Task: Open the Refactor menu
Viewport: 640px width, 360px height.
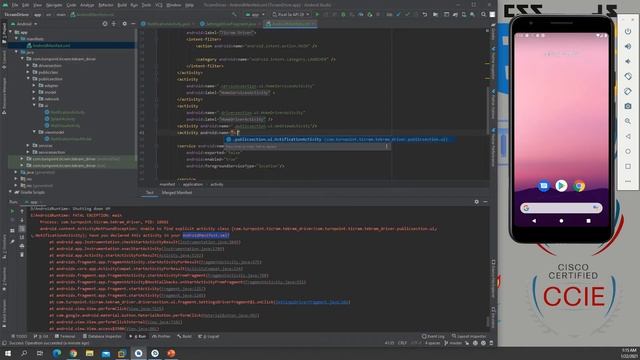Action: [106, 5]
